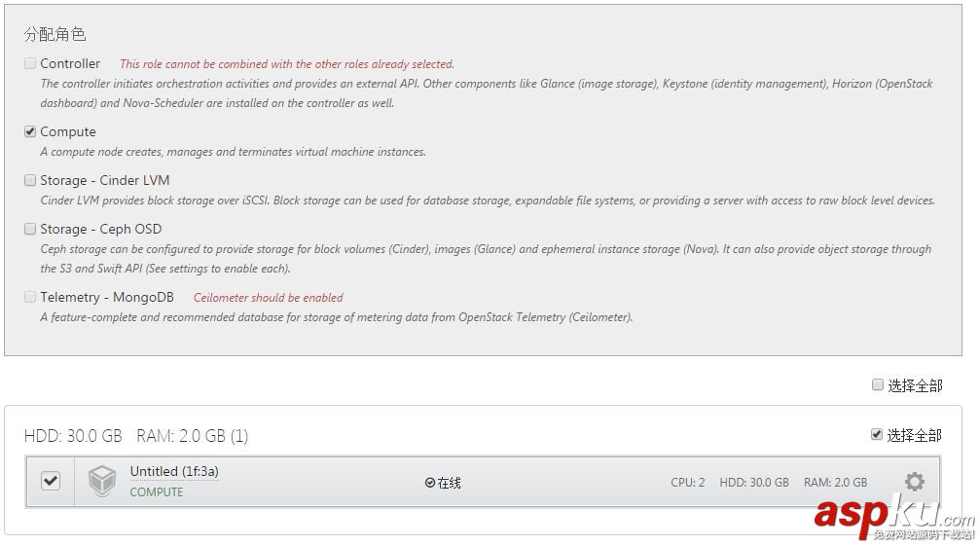This screenshot has height=546, width=980.
Task: Click the online status indicator icon
Action: (x=430, y=483)
